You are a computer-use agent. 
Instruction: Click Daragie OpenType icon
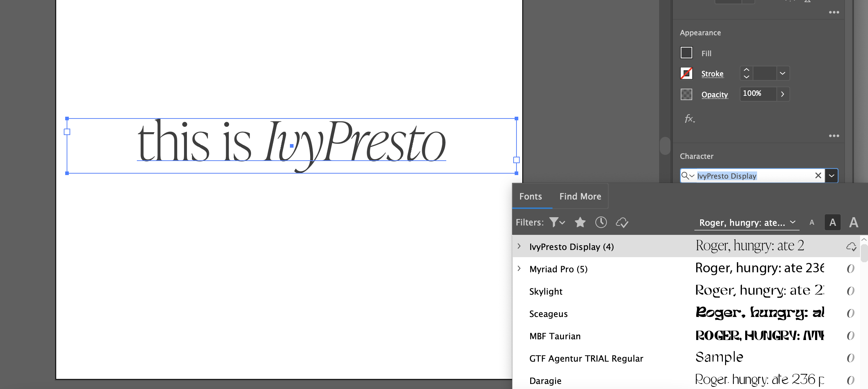click(x=850, y=380)
